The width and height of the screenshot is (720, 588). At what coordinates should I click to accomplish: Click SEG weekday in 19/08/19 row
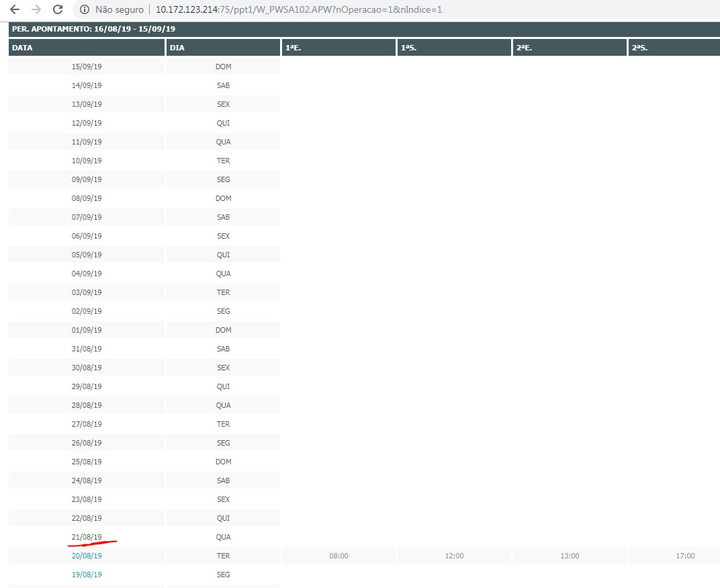pyautogui.click(x=223, y=575)
